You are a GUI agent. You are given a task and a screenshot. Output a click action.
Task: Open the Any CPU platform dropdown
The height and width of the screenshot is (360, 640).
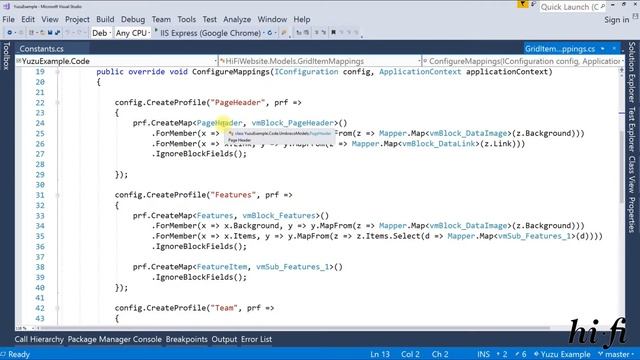132,33
